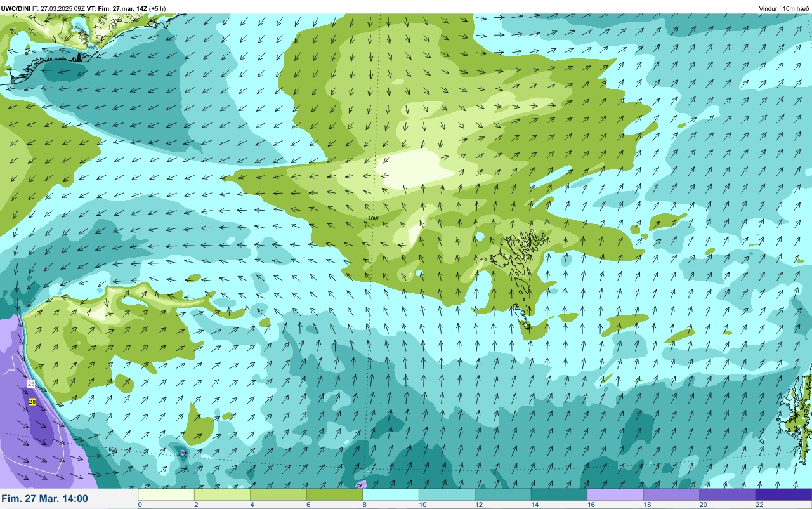Click the legend scale value '10'
The width and height of the screenshot is (812, 509).
click(x=422, y=505)
